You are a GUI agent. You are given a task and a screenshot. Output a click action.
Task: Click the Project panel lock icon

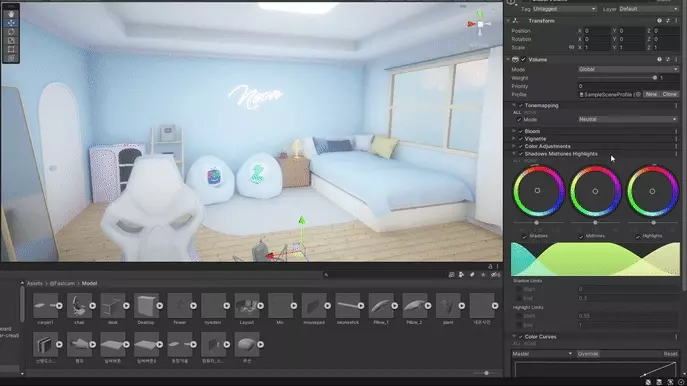pyautogui.click(x=490, y=266)
